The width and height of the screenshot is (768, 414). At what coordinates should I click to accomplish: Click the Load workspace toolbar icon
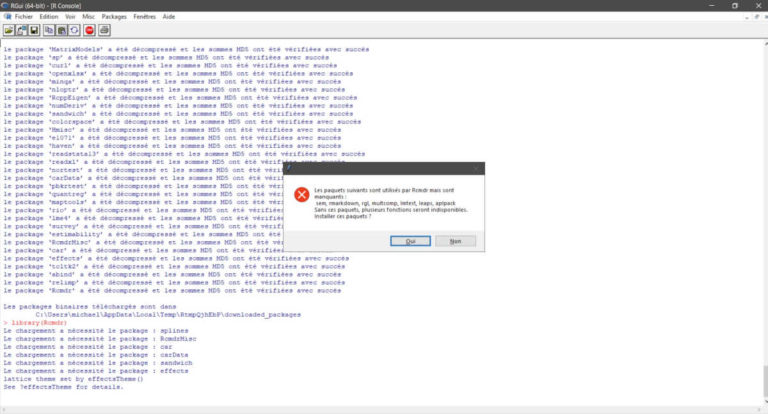(21, 30)
